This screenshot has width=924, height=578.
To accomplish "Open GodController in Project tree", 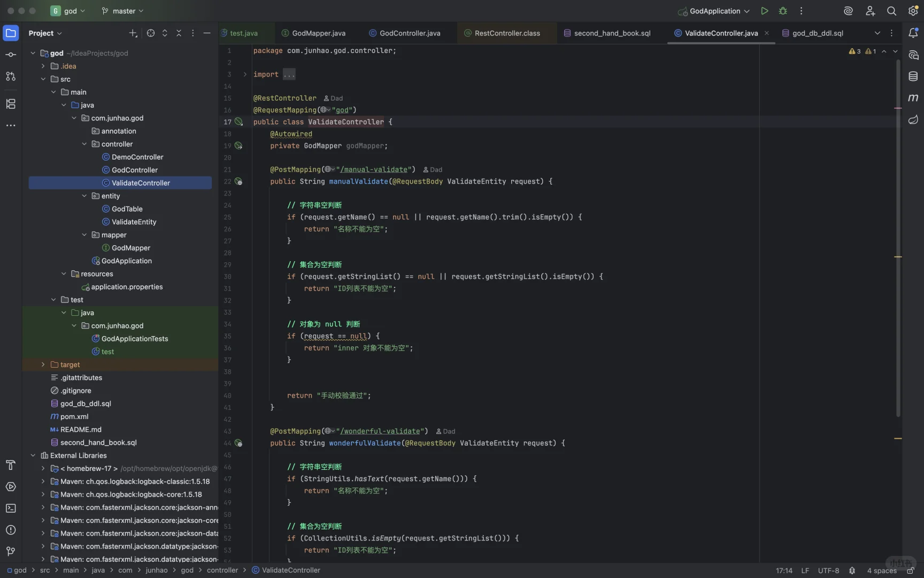I will coord(135,170).
